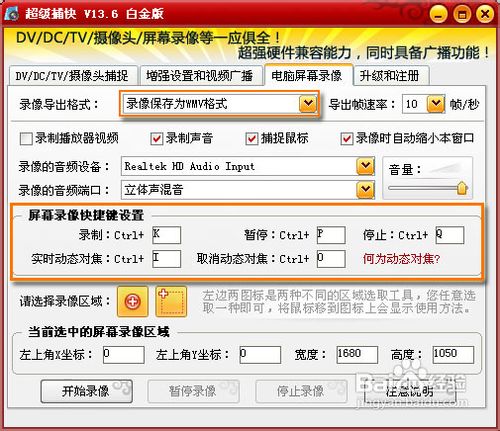Viewport: 500px width, 431px height.
Task: Click 左上角Y坐标 input field
Action: (x=260, y=355)
